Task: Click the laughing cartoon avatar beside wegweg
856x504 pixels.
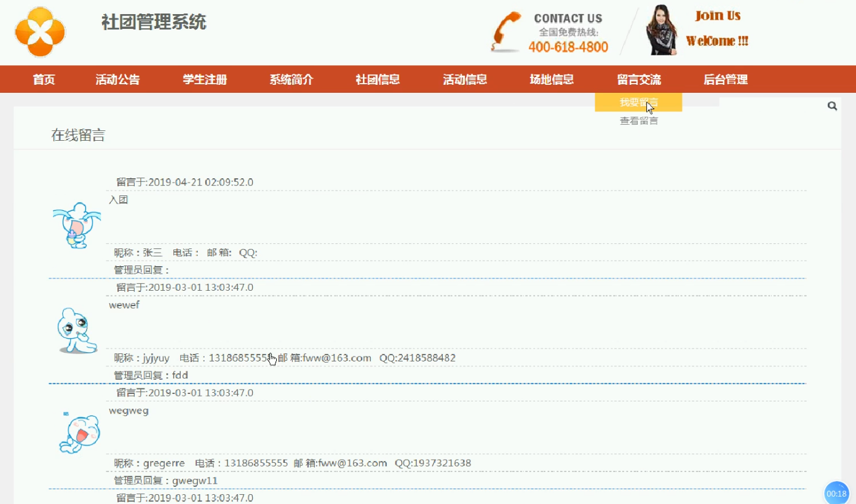Action: pos(79,433)
